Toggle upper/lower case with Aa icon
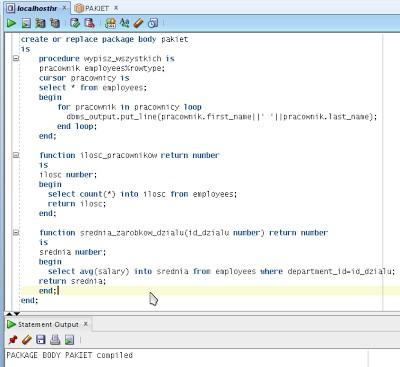The image size is (400, 367). point(124,23)
